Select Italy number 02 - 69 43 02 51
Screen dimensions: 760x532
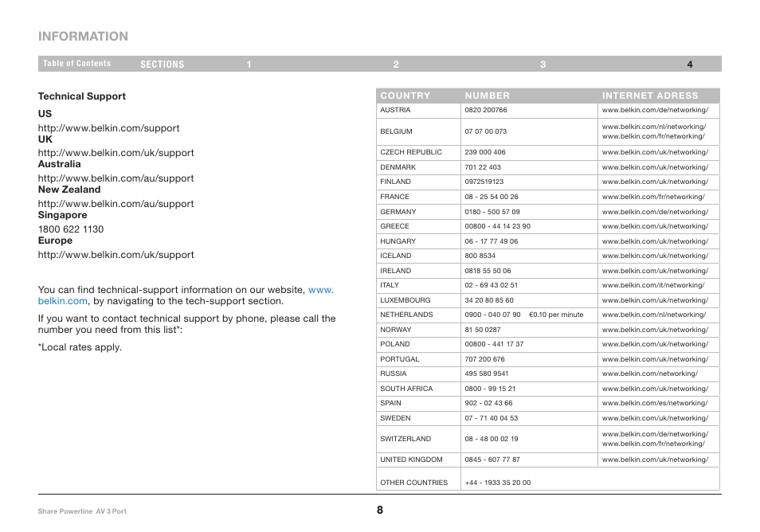tap(491, 285)
